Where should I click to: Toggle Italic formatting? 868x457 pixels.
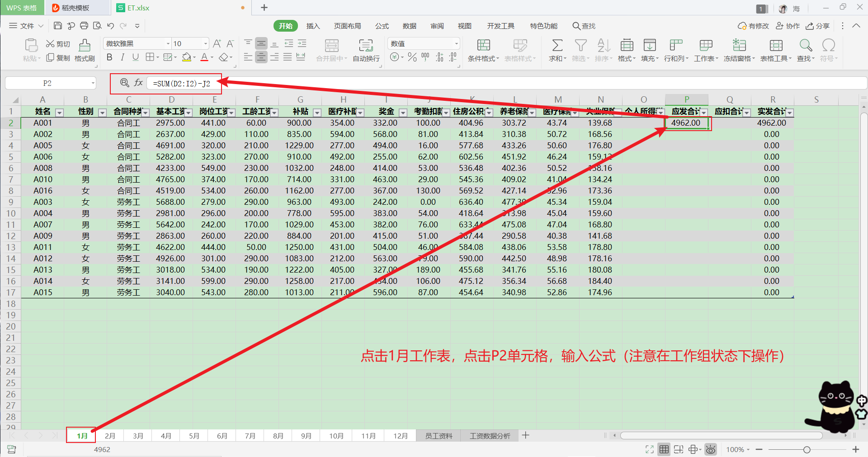click(122, 57)
